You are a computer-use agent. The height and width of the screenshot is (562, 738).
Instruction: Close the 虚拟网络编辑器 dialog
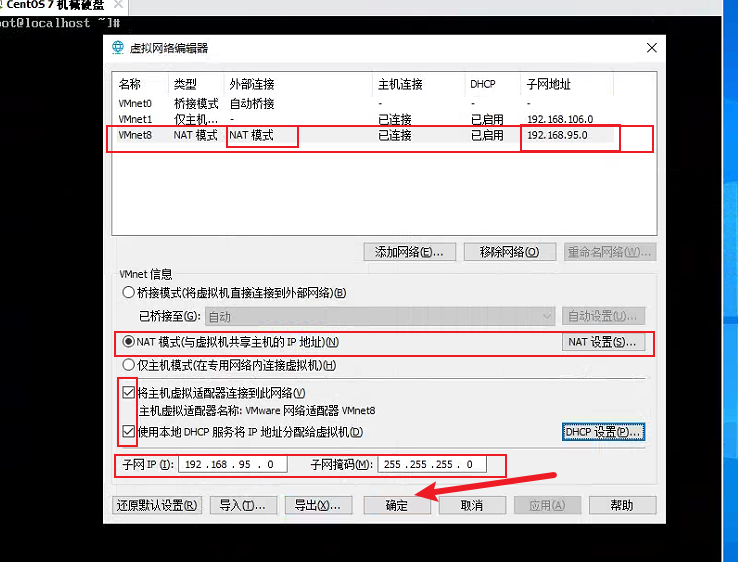point(651,48)
